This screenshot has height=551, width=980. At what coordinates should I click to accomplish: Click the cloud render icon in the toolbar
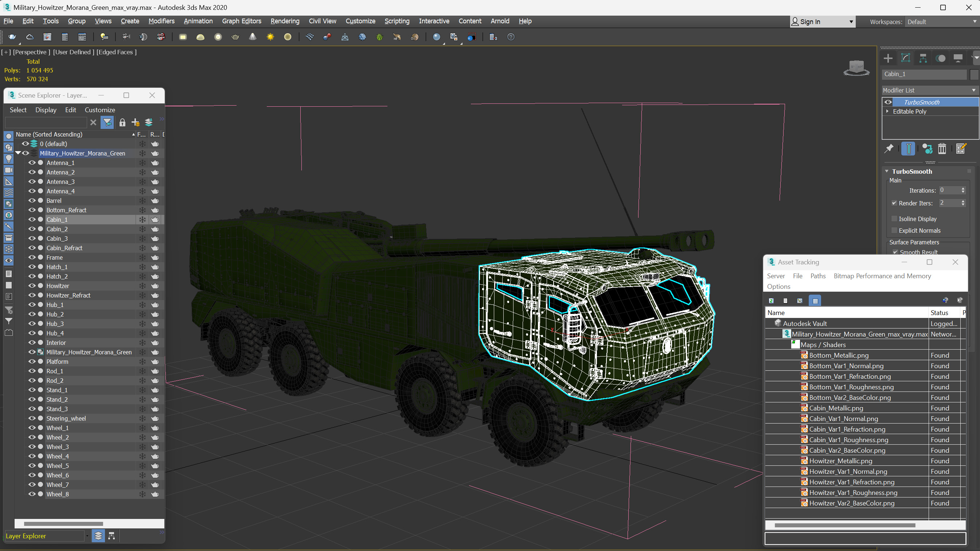point(30,37)
